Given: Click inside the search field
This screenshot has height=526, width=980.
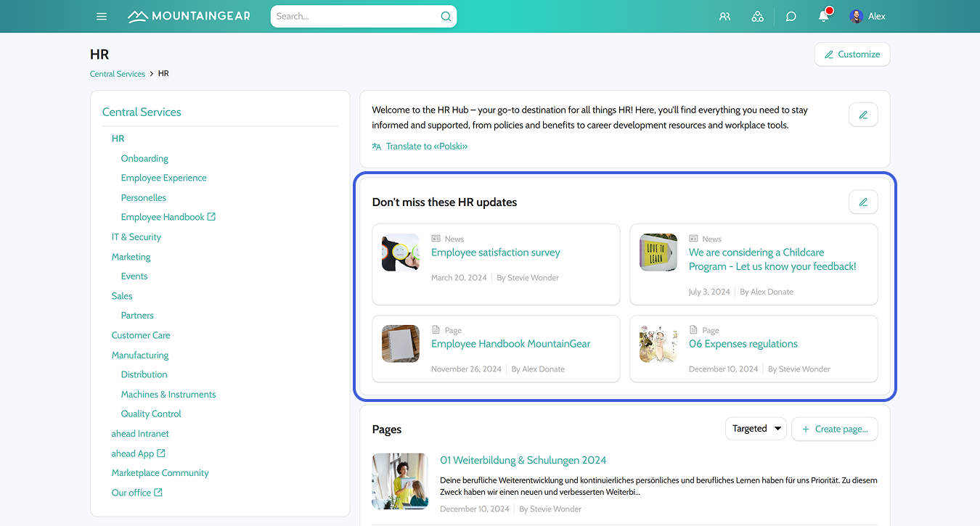Looking at the screenshot, I should click(x=356, y=15).
